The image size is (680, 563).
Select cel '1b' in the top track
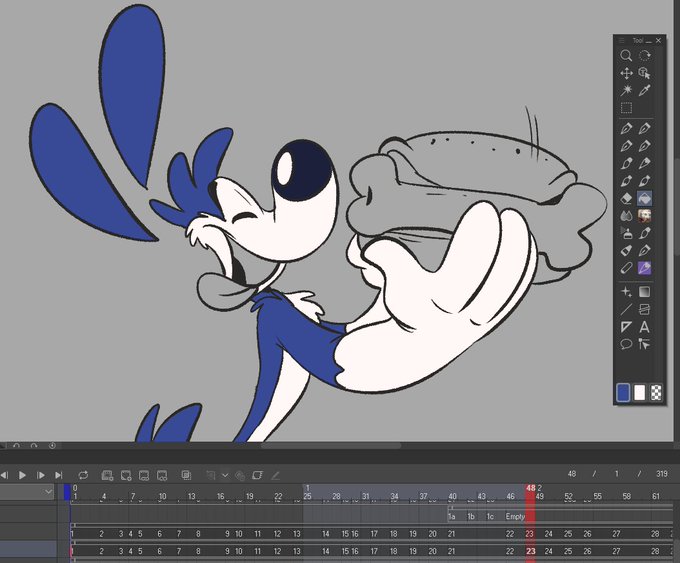tap(471, 517)
